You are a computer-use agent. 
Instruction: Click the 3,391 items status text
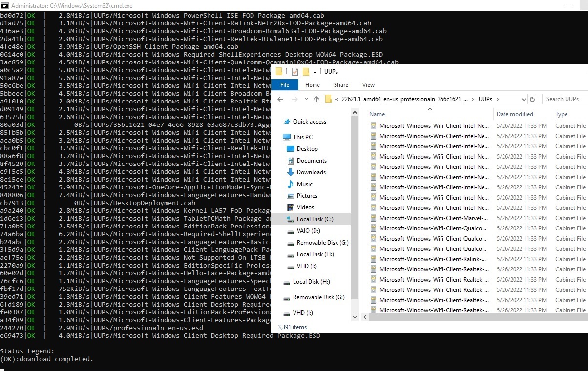[292, 327]
